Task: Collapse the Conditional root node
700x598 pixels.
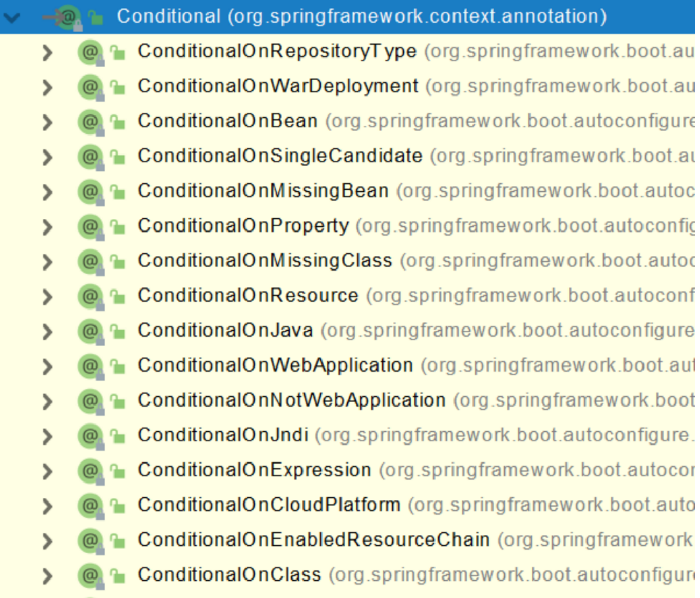Action: [11, 17]
